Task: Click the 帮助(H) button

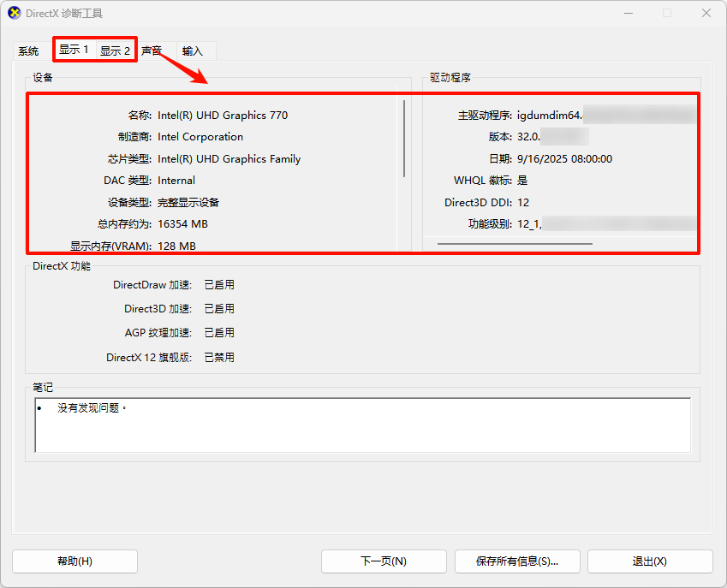Action: pyautogui.click(x=74, y=561)
